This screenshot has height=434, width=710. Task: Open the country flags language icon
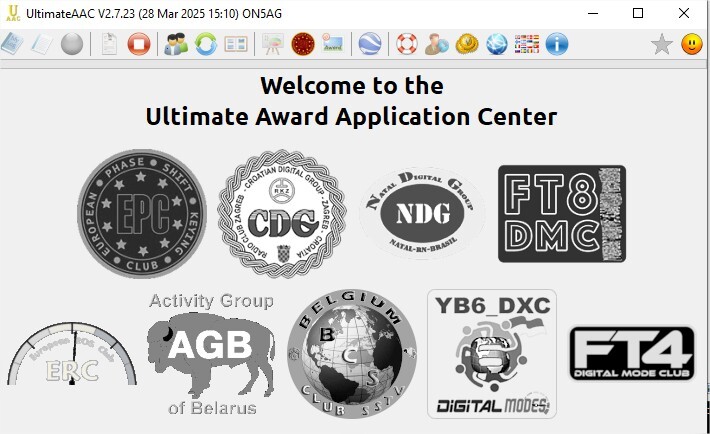coord(527,44)
